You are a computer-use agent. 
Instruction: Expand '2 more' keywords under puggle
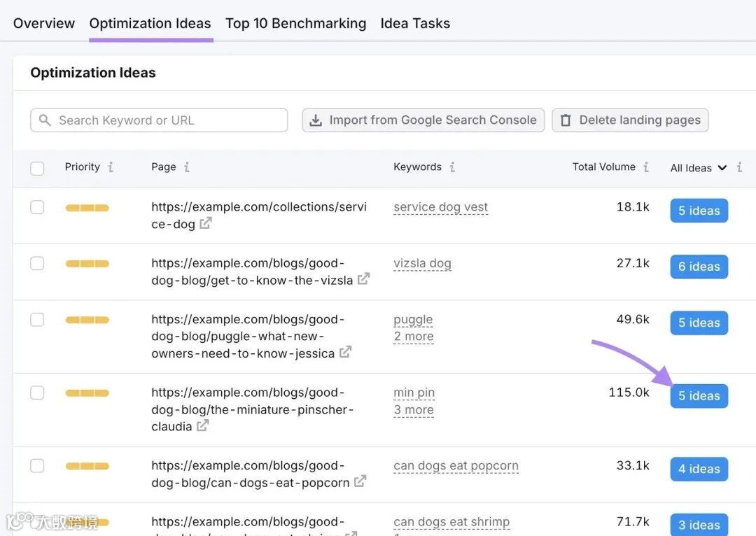(414, 337)
